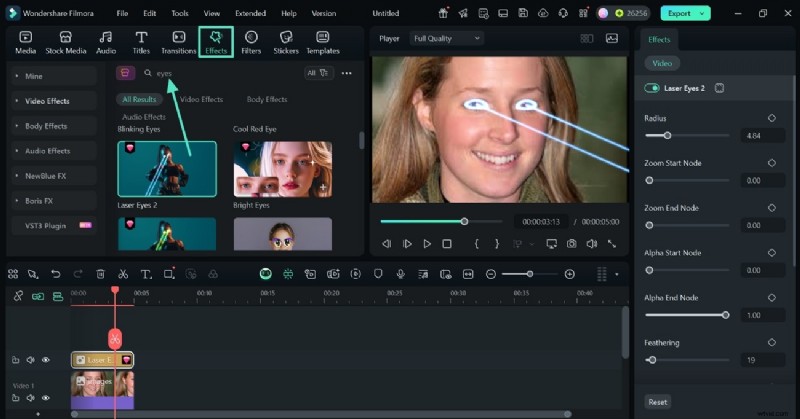Open the File menu
The image size is (800, 419).
(x=122, y=13)
